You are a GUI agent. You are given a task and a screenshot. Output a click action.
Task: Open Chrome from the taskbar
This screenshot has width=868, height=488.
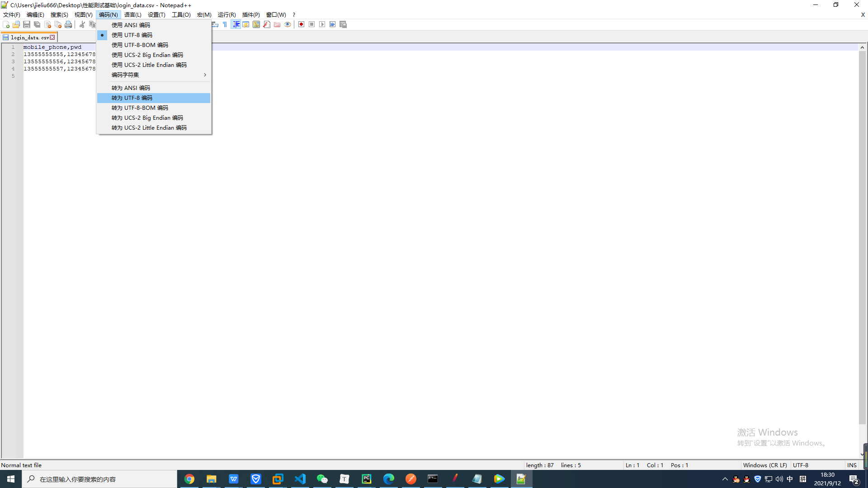(x=189, y=479)
